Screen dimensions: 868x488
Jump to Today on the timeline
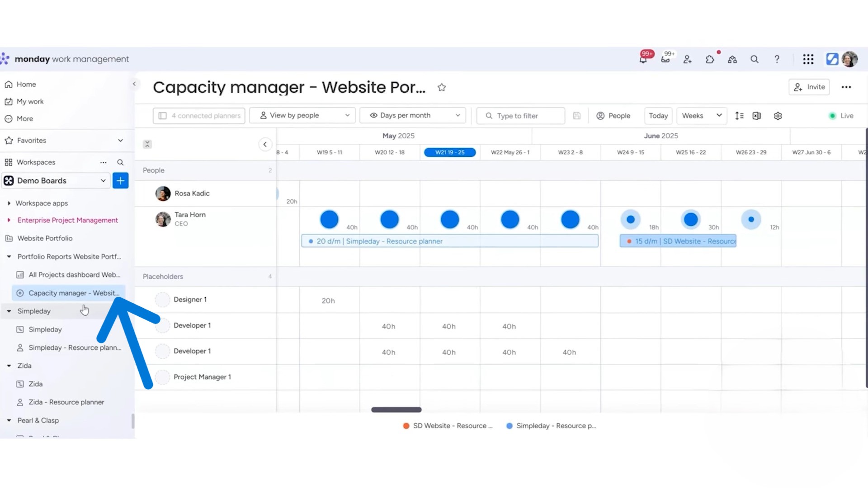[658, 116]
